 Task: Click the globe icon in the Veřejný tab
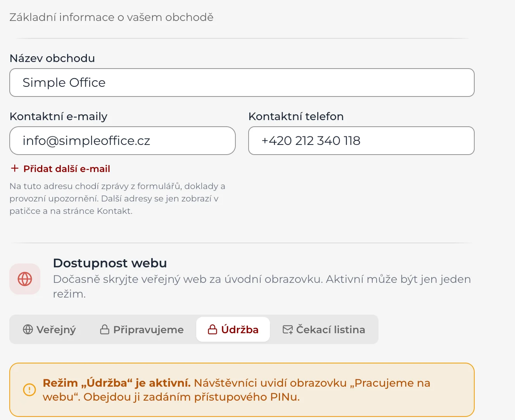(x=28, y=329)
